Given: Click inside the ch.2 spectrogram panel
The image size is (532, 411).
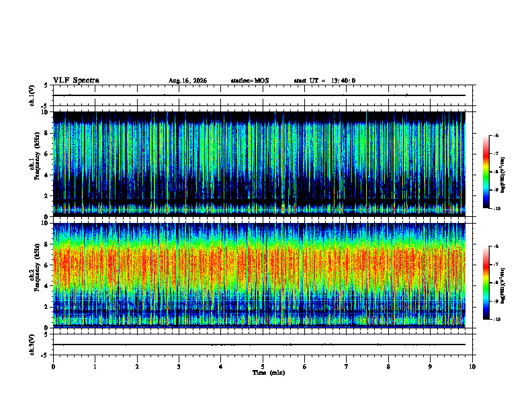Looking at the screenshot, I should [259, 275].
